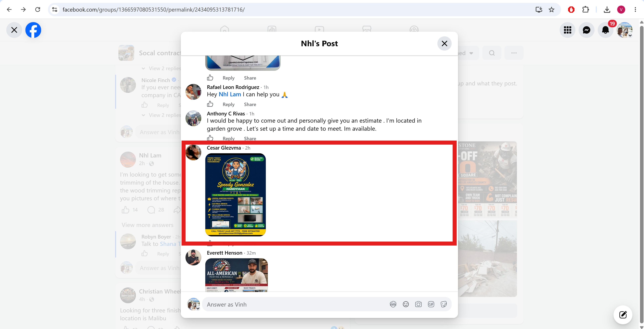This screenshot has width=644, height=329.
Task: View site information beside the URL
Action: 55,10
